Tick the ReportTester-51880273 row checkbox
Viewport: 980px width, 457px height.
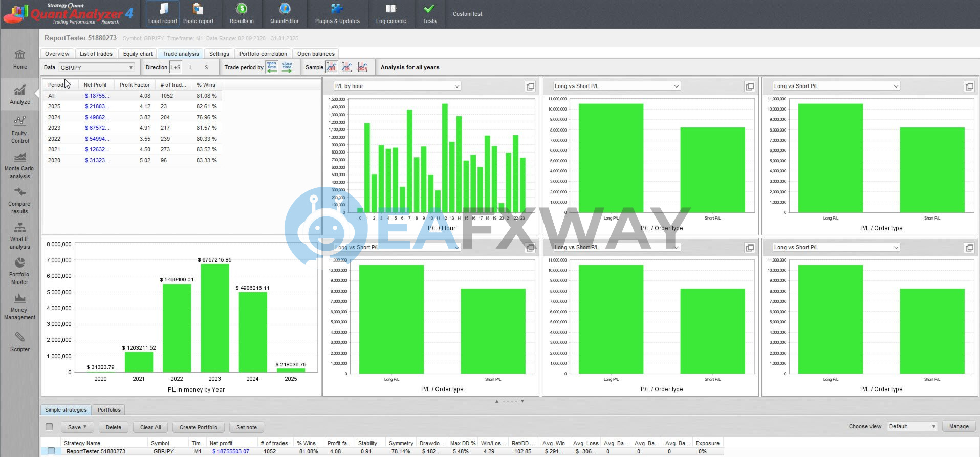[51, 451]
